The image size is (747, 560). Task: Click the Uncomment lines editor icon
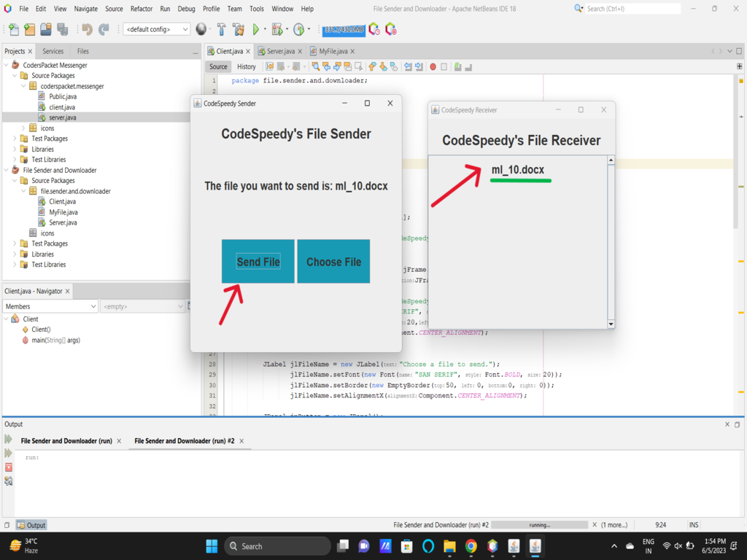coord(468,66)
